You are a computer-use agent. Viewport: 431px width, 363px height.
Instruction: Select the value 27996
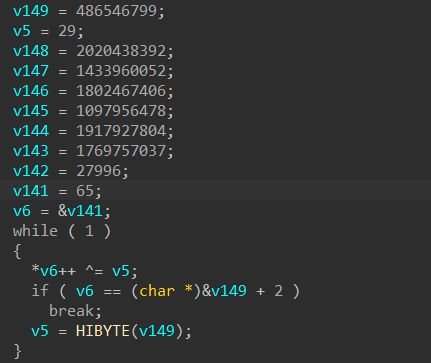coord(98,171)
